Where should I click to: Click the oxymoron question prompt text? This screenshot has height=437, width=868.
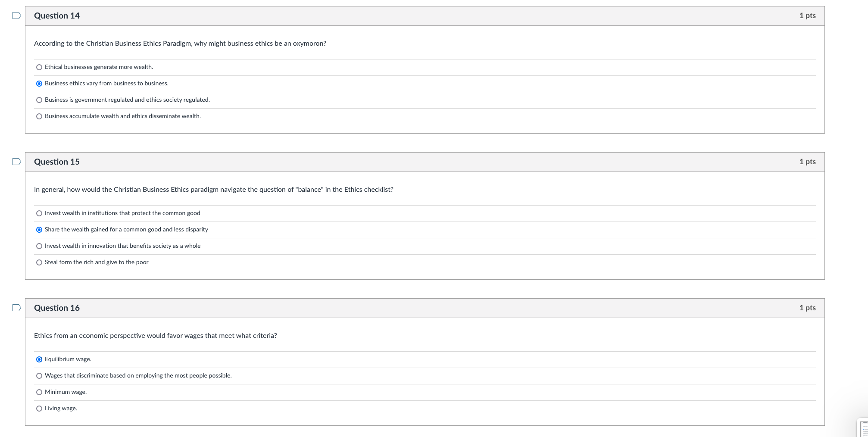pyautogui.click(x=180, y=44)
